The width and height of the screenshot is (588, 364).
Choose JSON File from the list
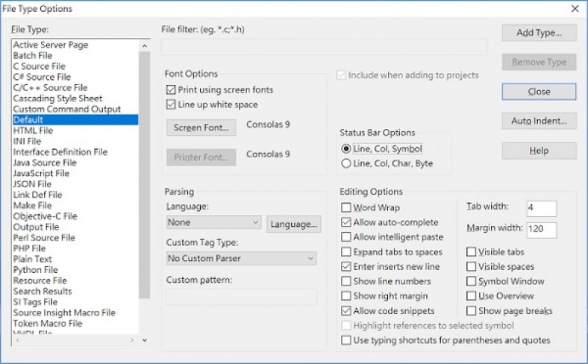32,184
